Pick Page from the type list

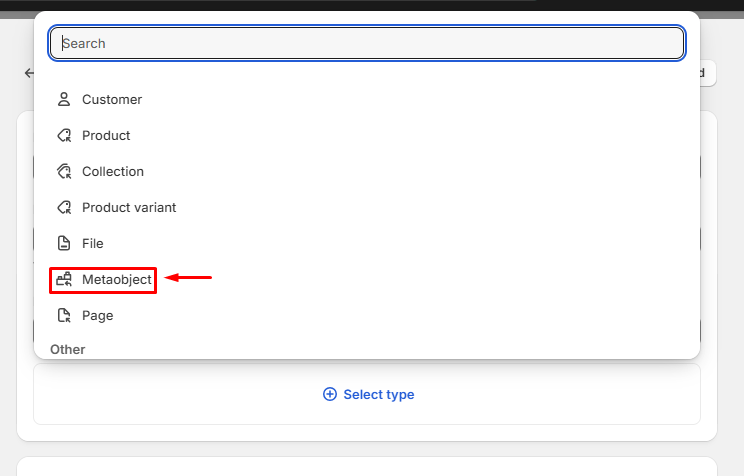click(98, 315)
